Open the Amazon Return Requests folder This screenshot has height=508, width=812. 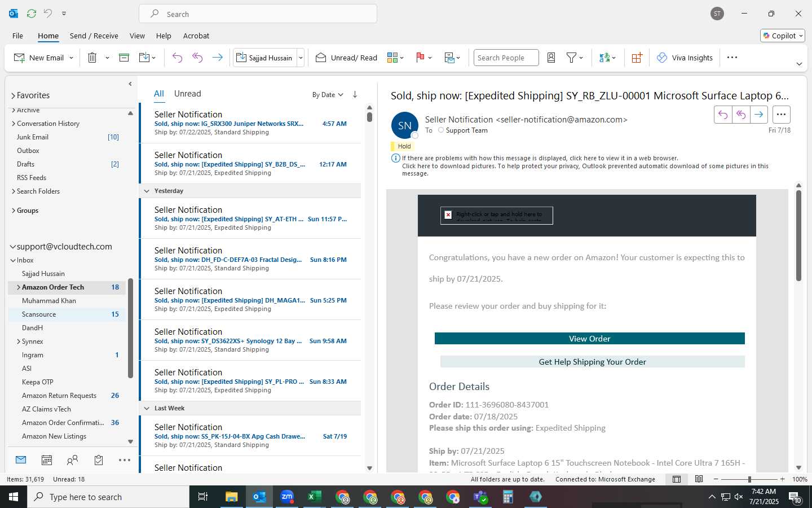coord(67,396)
